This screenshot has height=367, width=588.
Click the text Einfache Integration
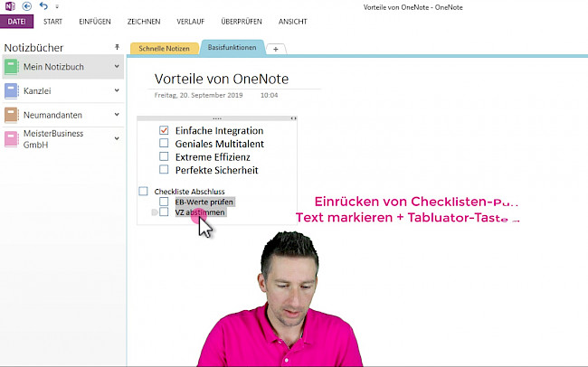[x=220, y=130]
